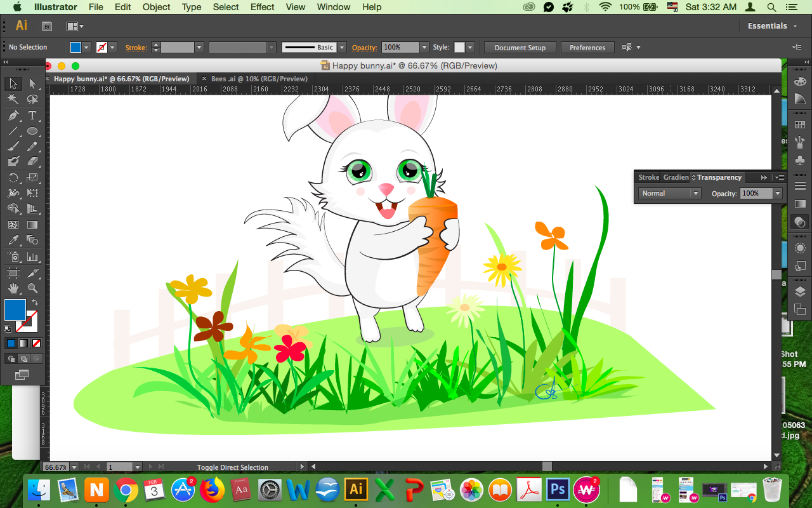
Task: Select the Paintbrush tool
Action: (x=13, y=147)
